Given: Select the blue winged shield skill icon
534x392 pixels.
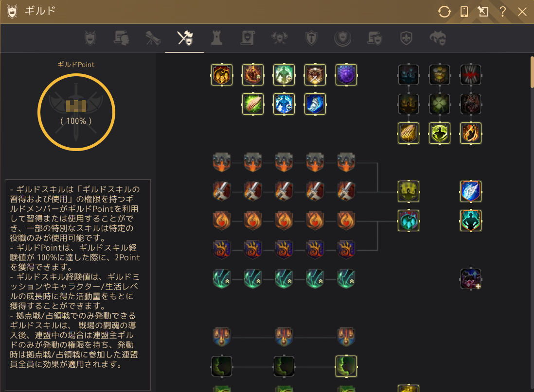Looking at the screenshot, I should coord(471,191).
